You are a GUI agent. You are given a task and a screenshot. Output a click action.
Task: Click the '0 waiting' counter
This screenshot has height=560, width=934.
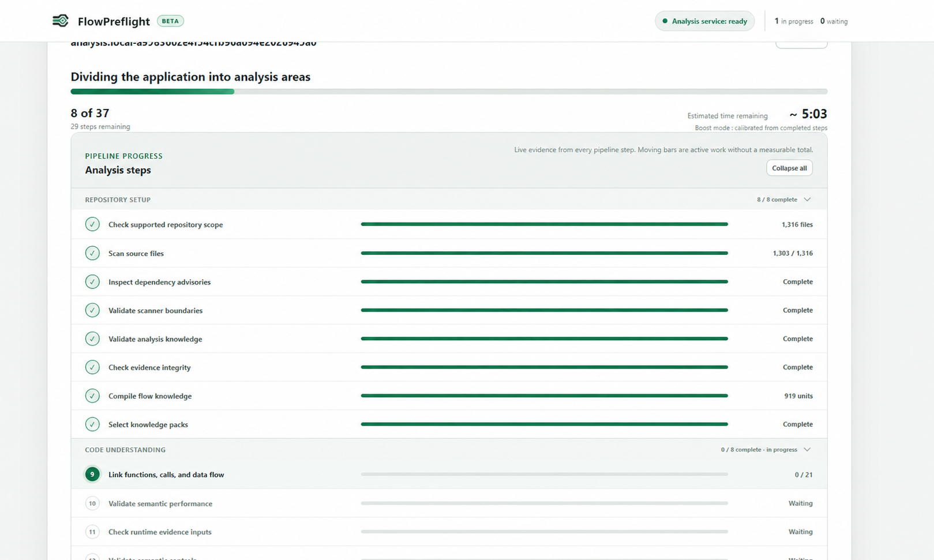[x=834, y=21]
